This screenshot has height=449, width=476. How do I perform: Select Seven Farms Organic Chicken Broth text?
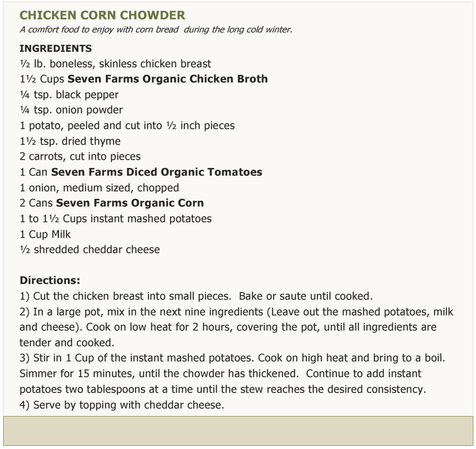tap(167, 79)
